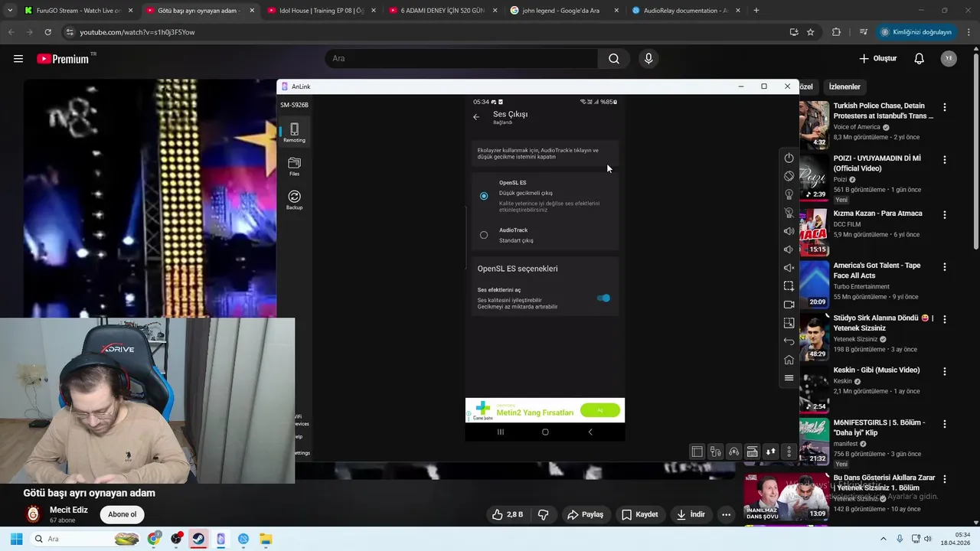Open Steam from Windows taskbar
The height and width of the screenshot is (551, 980).
pyautogui.click(x=198, y=539)
